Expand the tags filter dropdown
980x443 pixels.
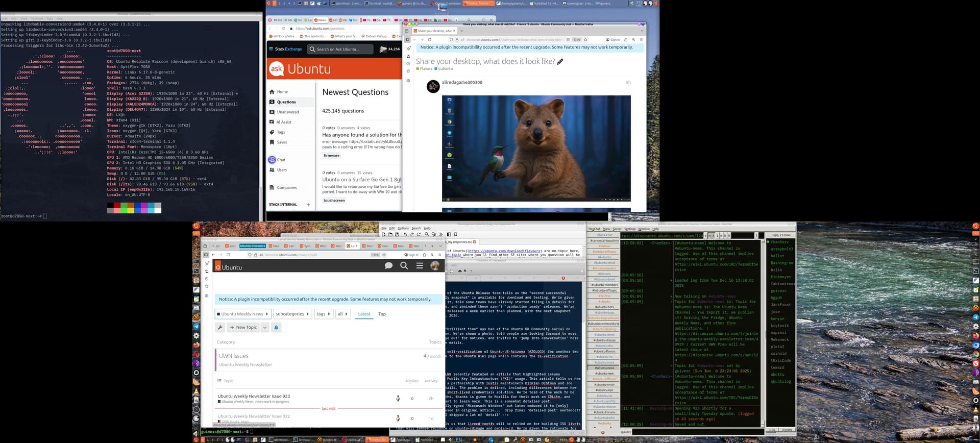pyautogui.click(x=323, y=314)
